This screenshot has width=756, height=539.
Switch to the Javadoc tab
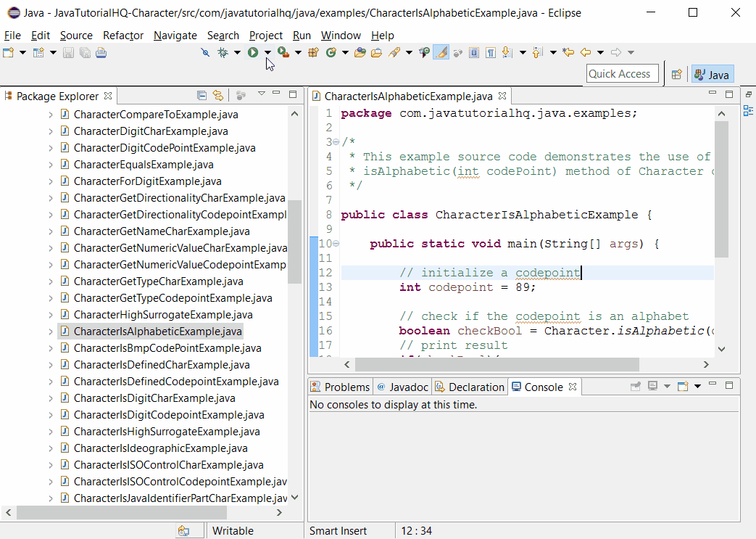402,387
